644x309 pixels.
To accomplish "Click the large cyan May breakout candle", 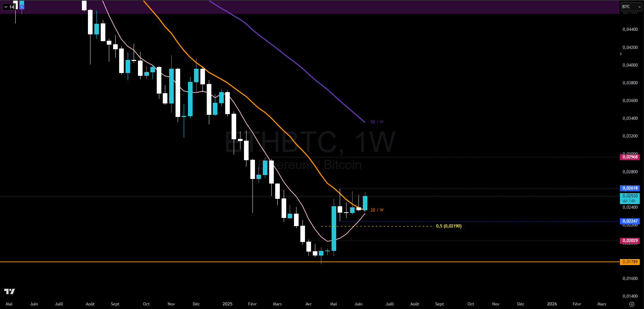I will point(334,228).
